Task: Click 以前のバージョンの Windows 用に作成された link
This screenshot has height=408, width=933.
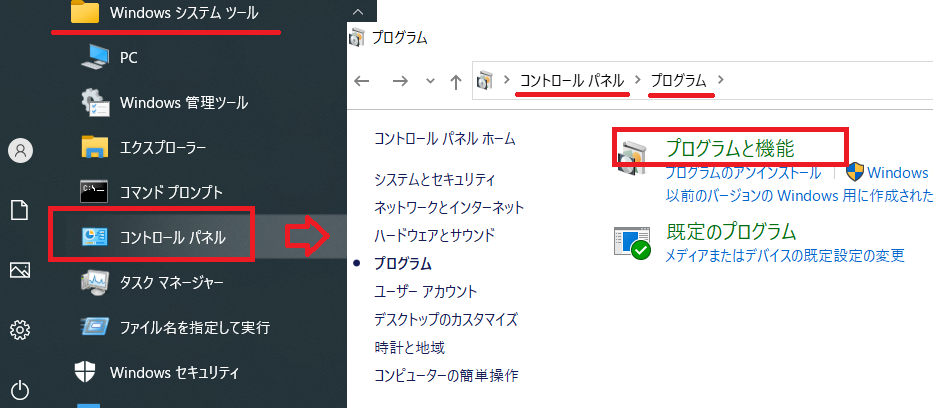Action: point(799,194)
